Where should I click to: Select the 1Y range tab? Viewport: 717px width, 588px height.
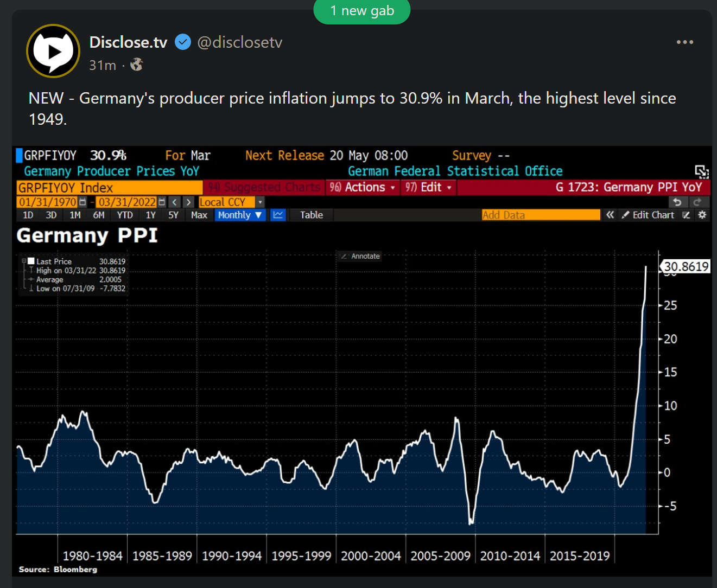(x=150, y=215)
